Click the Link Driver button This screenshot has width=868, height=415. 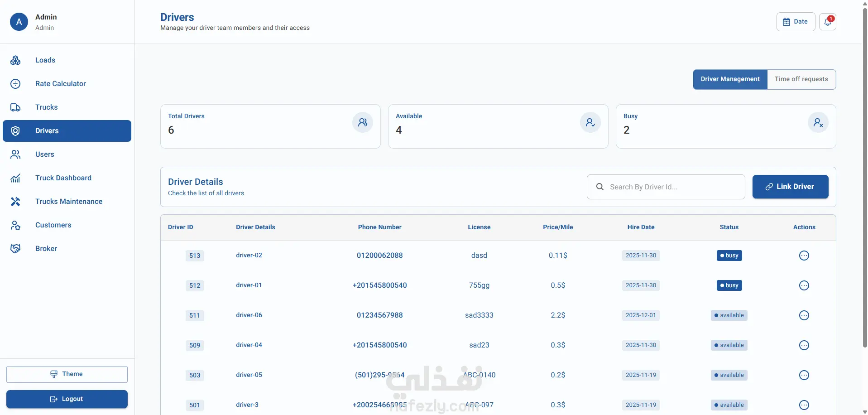pyautogui.click(x=790, y=187)
